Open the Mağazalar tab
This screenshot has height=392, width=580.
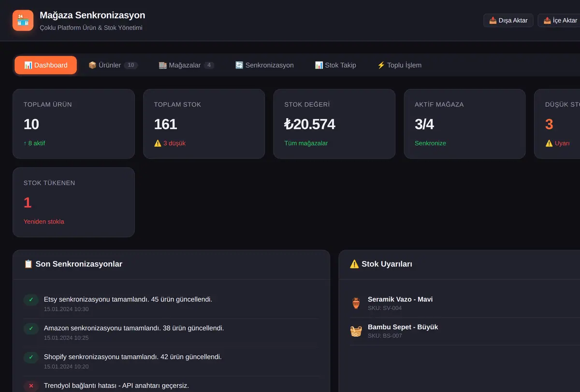pyautogui.click(x=187, y=65)
